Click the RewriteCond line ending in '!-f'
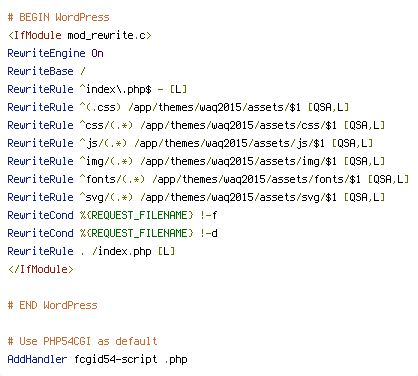418x376 pixels. tap(112, 215)
